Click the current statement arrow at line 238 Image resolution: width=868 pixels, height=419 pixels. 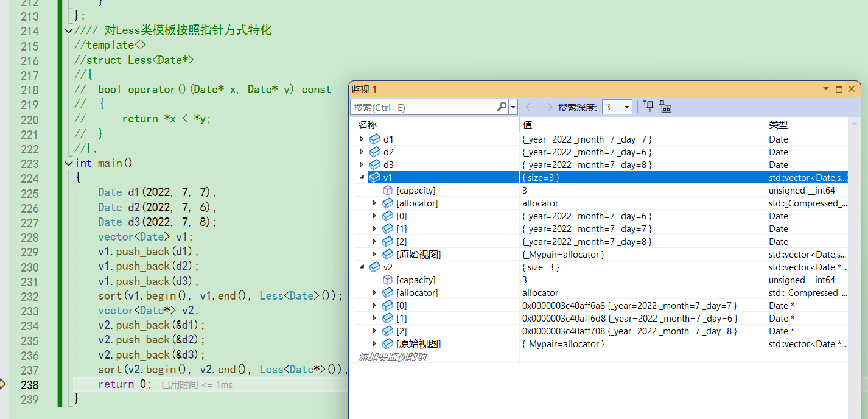tap(2, 384)
